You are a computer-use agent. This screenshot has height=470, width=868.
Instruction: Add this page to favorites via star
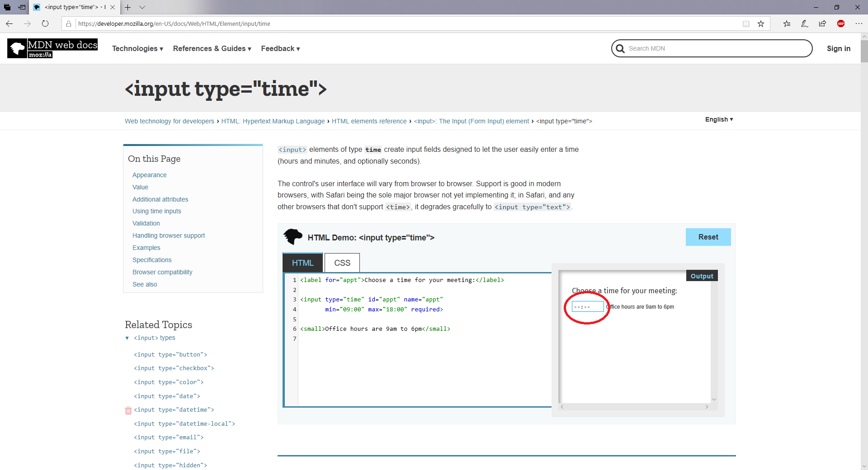(761, 23)
